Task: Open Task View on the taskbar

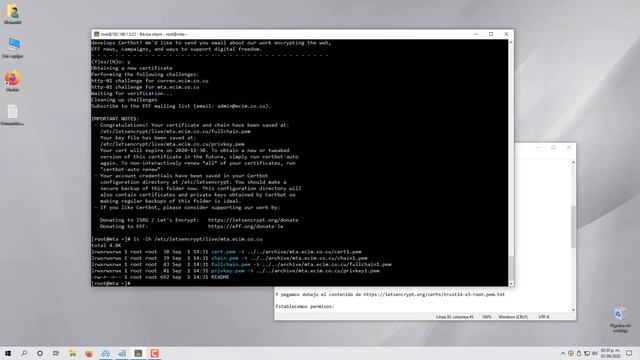Action: click(56, 353)
